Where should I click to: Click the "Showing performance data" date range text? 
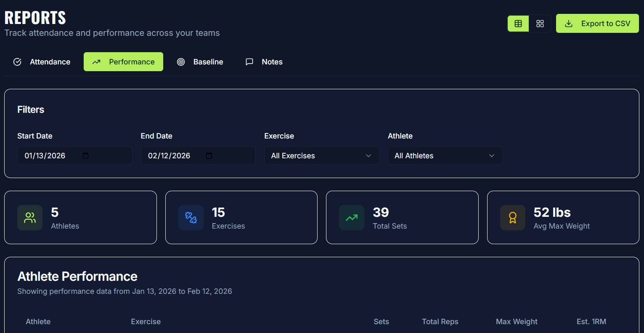coord(125,291)
